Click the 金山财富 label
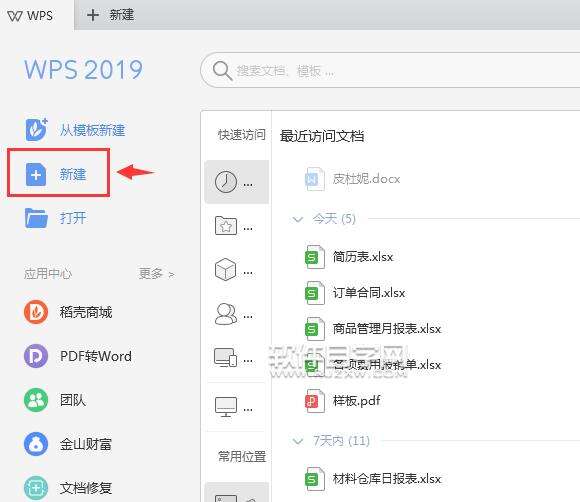 click(x=86, y=444)
